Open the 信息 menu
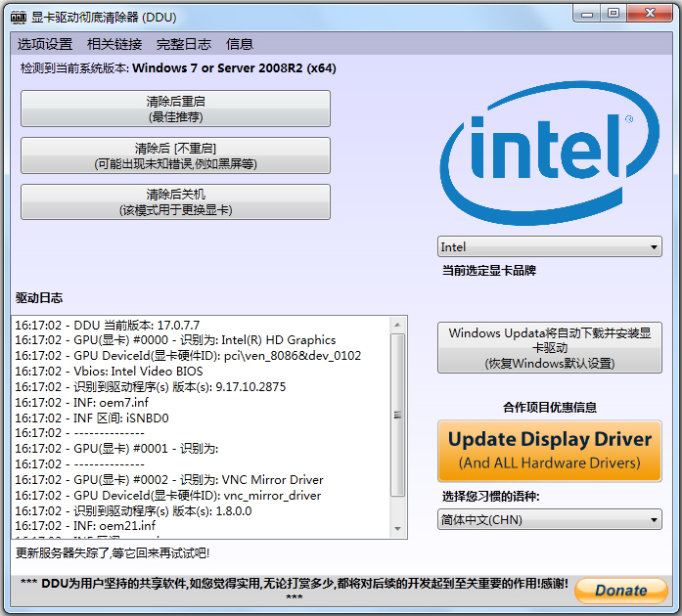This screenshot has width=682, height=616. (239, 44)
